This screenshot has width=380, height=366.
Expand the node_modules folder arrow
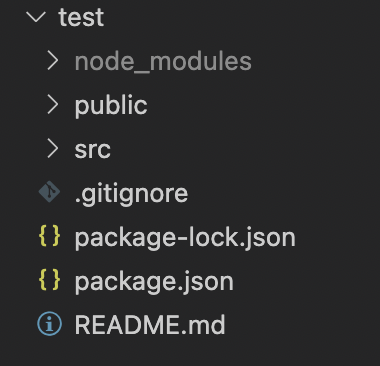pyautogui.click(x=53, y=60)
